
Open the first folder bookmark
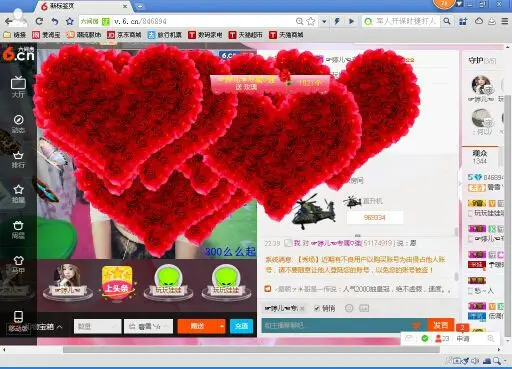click(x=15, y=35)
